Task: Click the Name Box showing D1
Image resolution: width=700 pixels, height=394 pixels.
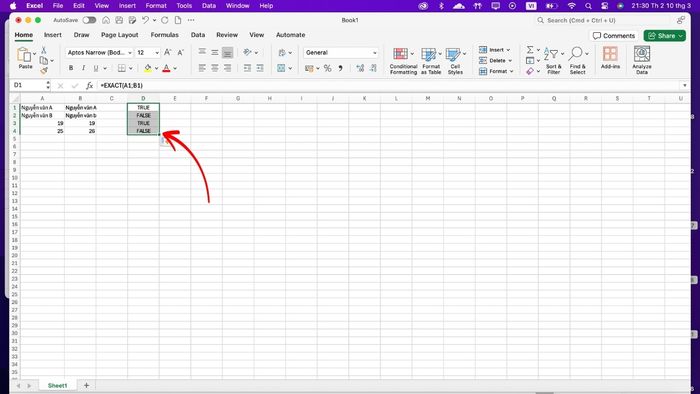Action: click(x=29, y=85)
